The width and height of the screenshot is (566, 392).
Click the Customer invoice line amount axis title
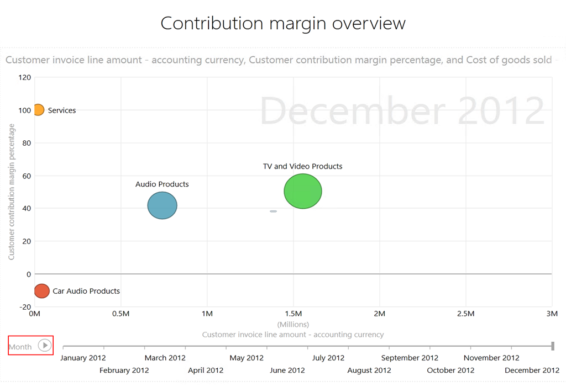click(293, 335)
